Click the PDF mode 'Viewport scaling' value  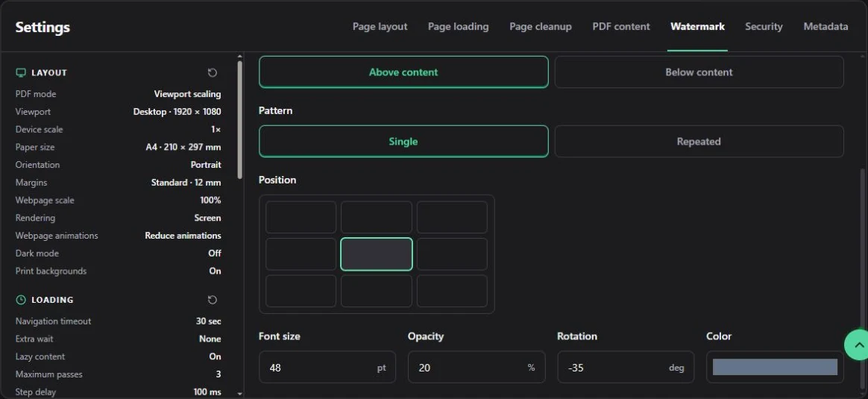[x=187, y=94]
